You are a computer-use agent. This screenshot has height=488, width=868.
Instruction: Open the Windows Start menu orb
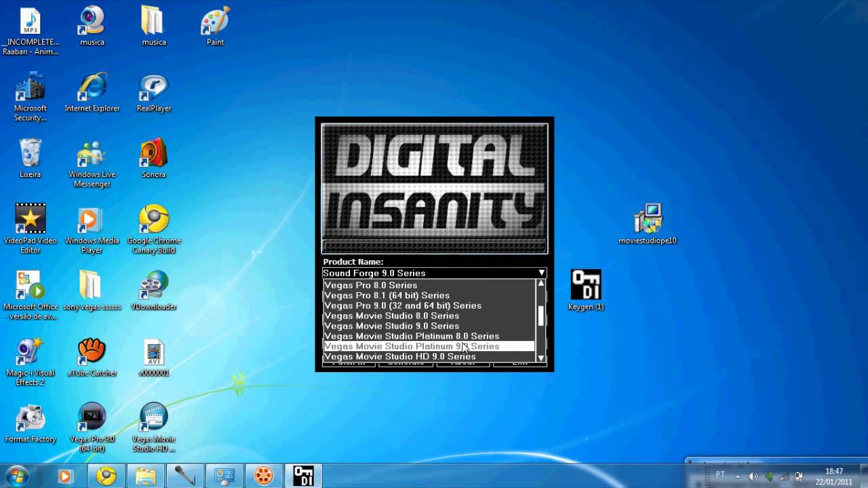pos(16,476)
